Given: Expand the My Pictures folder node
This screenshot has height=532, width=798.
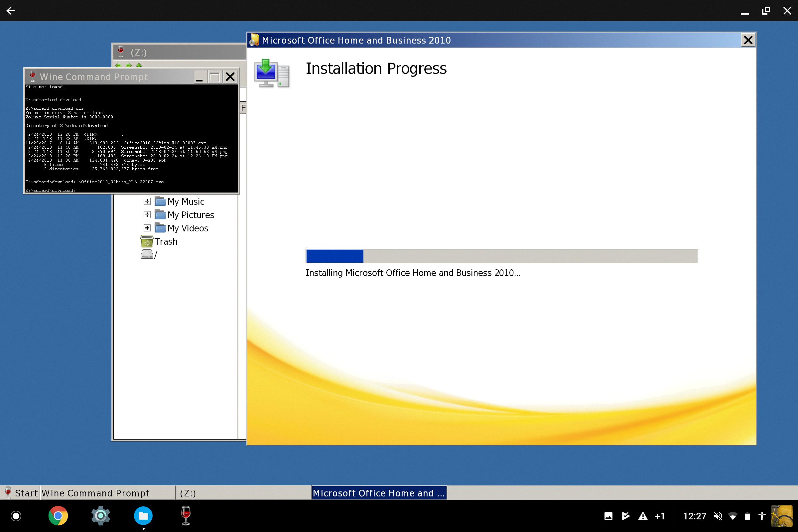Looking at the screenshot, I should [x=147, y=215].
